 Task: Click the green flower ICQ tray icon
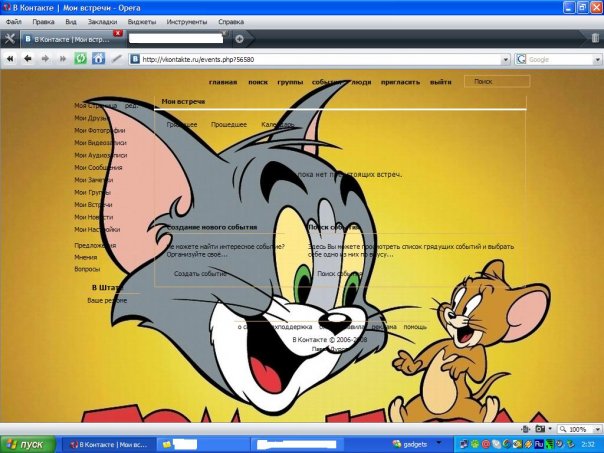tap(476, 444)
